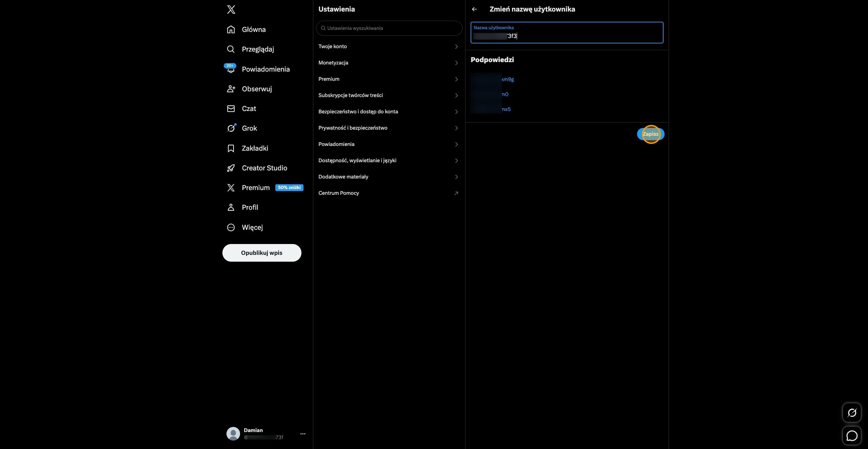Expand Prywatność i bezpieczeństwo row
The width and height of the screenshot is (868, 449).
coord(389,128)
